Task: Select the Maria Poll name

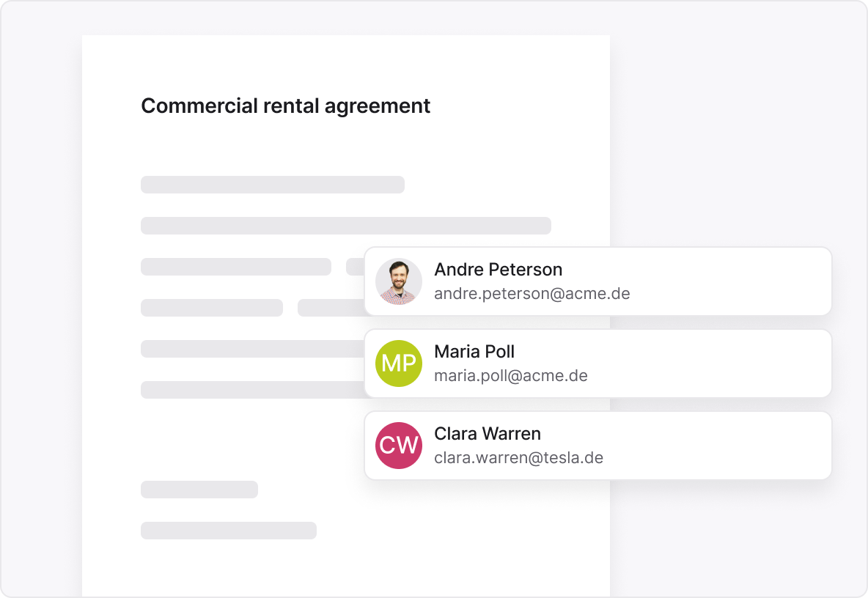Action: (x=474, y=352)
